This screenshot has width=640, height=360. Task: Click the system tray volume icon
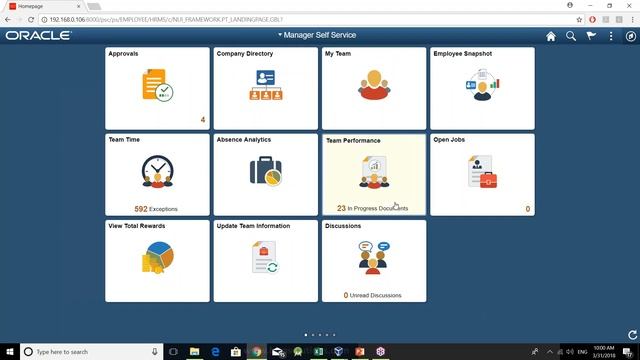tap(570, 351)
